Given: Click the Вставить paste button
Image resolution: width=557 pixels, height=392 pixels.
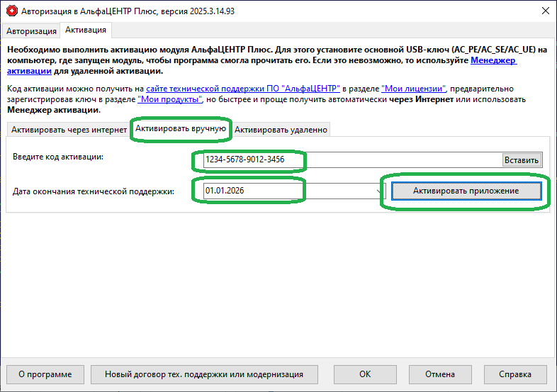Looking at the screenshot, I should coord(522,160).
